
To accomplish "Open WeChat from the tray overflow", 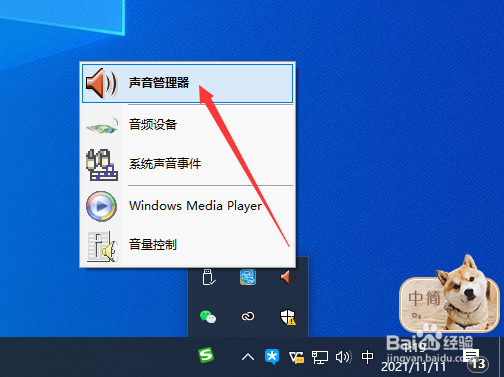I will (208, 316).
